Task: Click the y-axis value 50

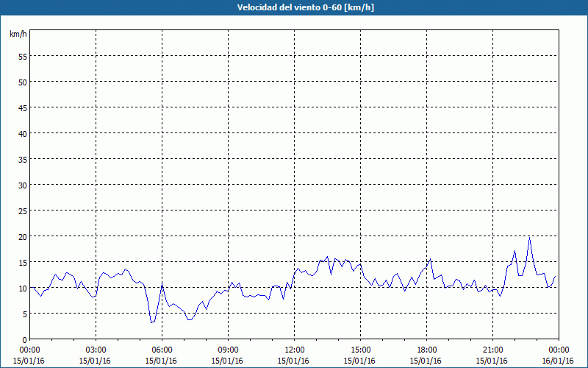Action: click(23, 82)
